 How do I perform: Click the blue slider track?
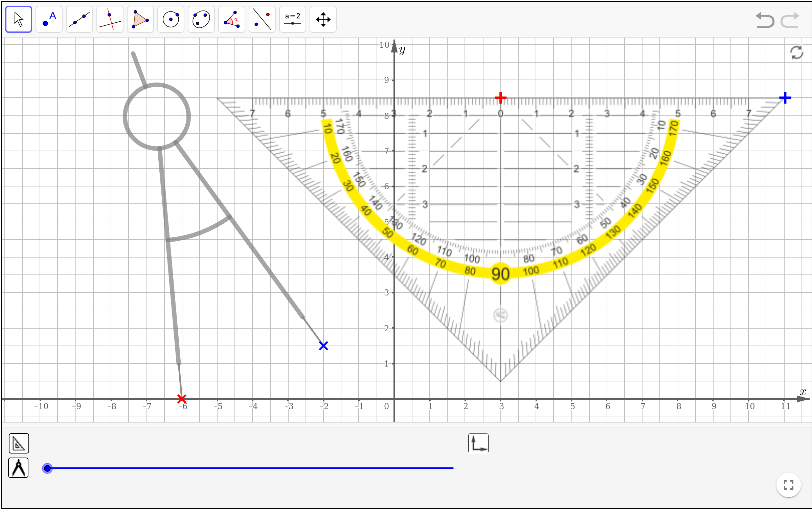click(250, 468)
